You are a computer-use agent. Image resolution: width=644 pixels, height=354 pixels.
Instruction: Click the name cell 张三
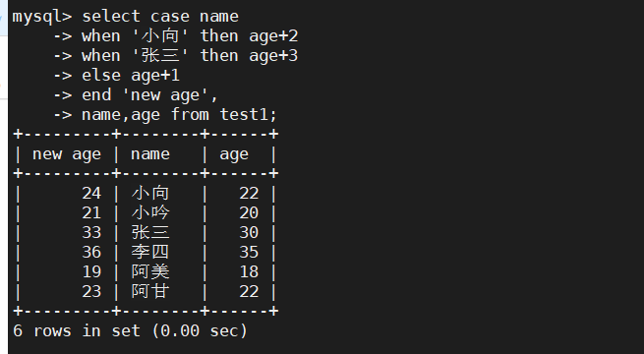pyautogui.click(x=150, y=232)
